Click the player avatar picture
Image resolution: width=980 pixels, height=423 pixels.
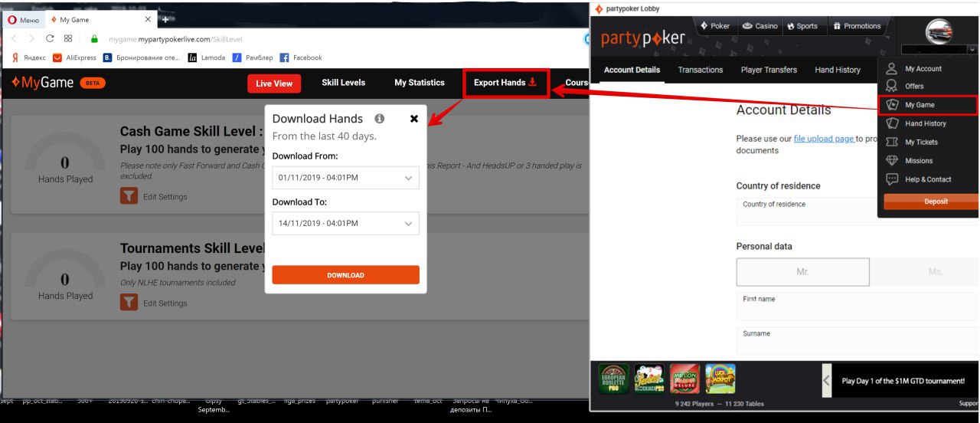coord(939,33)
